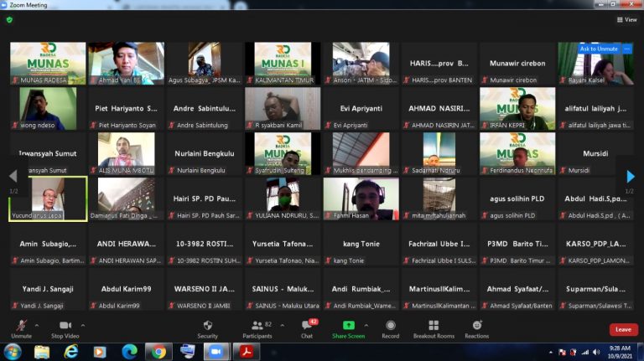Expand the arrow beside Participants

click(x=283, y=324)
